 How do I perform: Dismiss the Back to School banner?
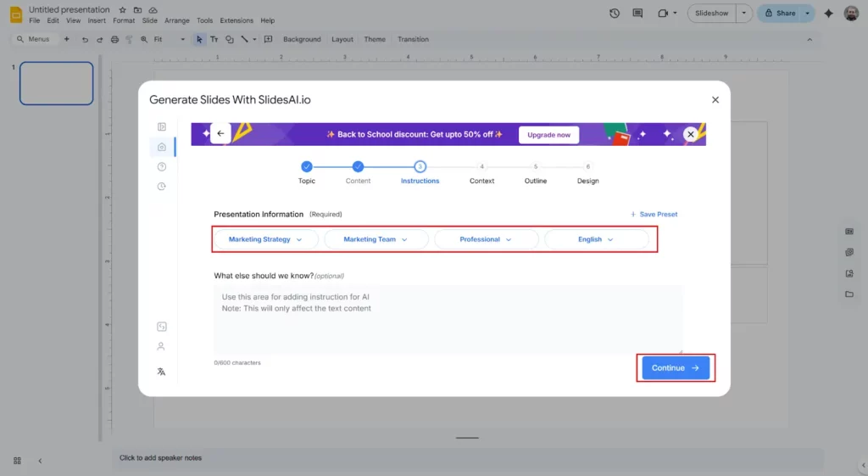(x=691, y=134)
